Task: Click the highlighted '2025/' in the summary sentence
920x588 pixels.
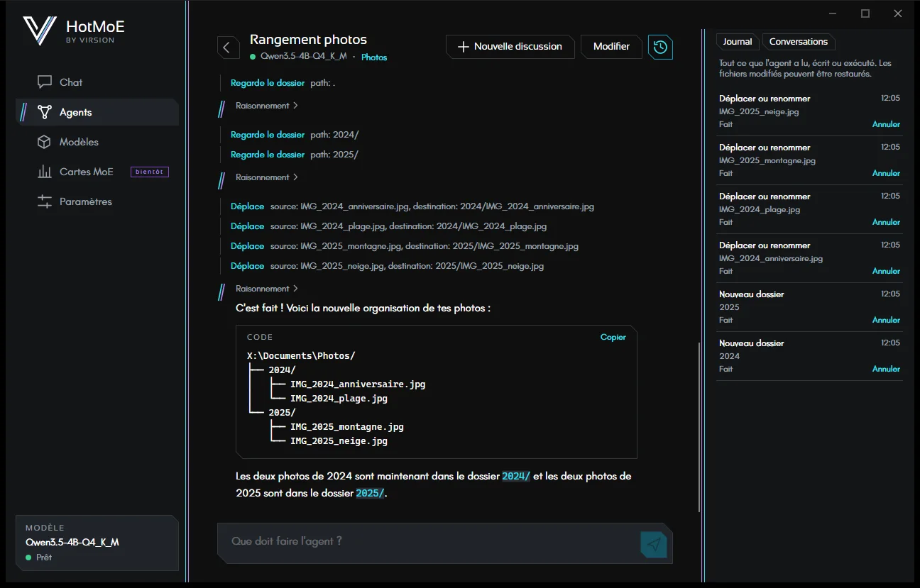Action: [x=370, y=494]
